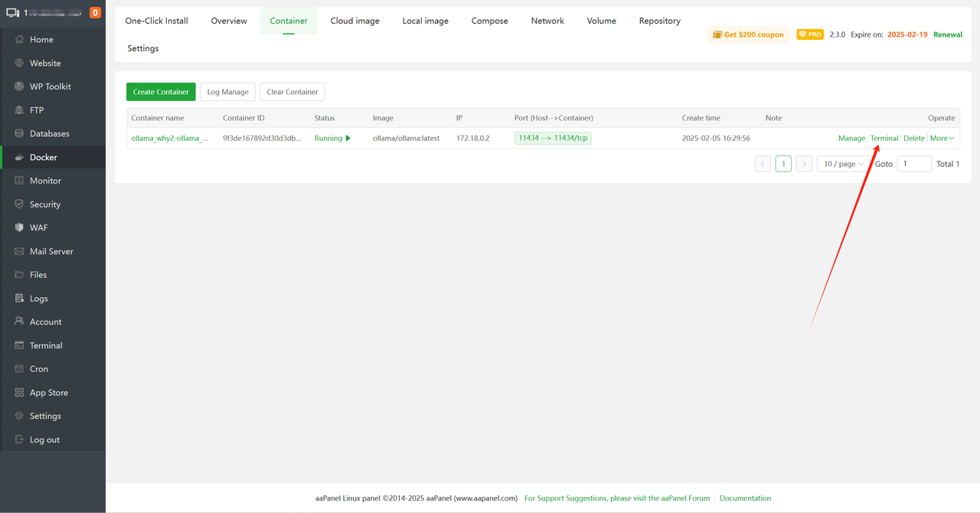This screenshot has height=513, width=980.
Task: Click the App Store grid icon
Action: [x=19, y=393]
